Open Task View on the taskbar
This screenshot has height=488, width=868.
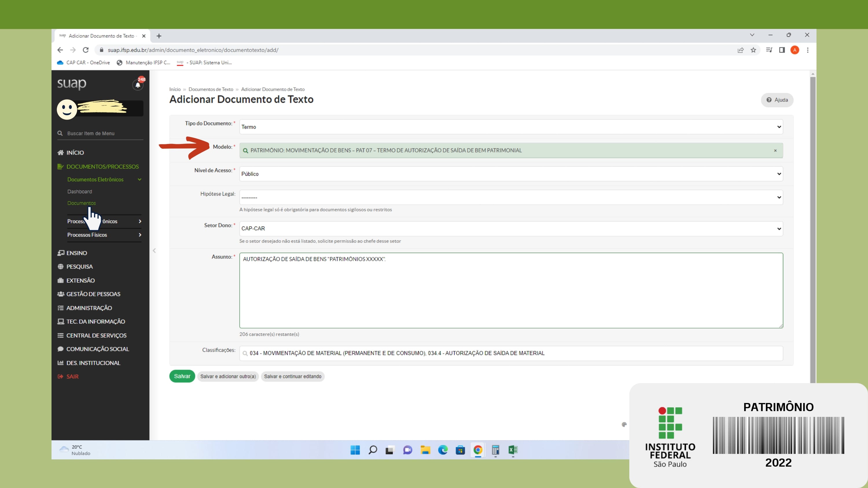point(390,450)
